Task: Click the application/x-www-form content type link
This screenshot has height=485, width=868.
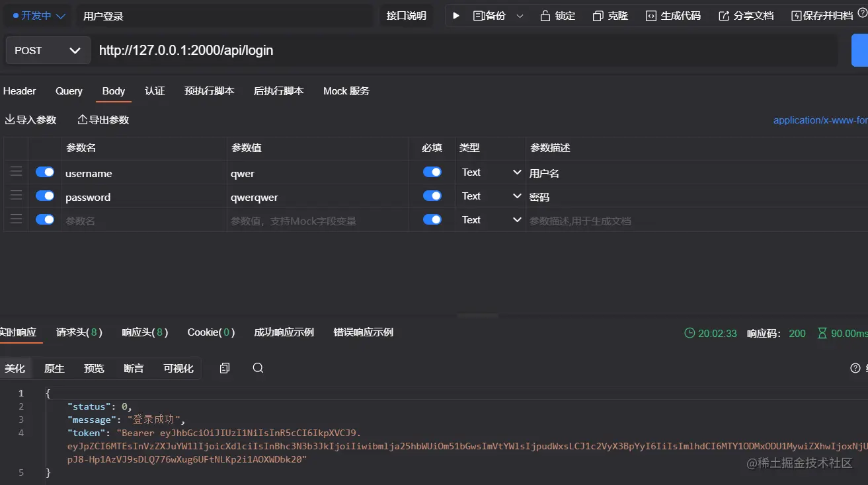Action: point(820,120)
